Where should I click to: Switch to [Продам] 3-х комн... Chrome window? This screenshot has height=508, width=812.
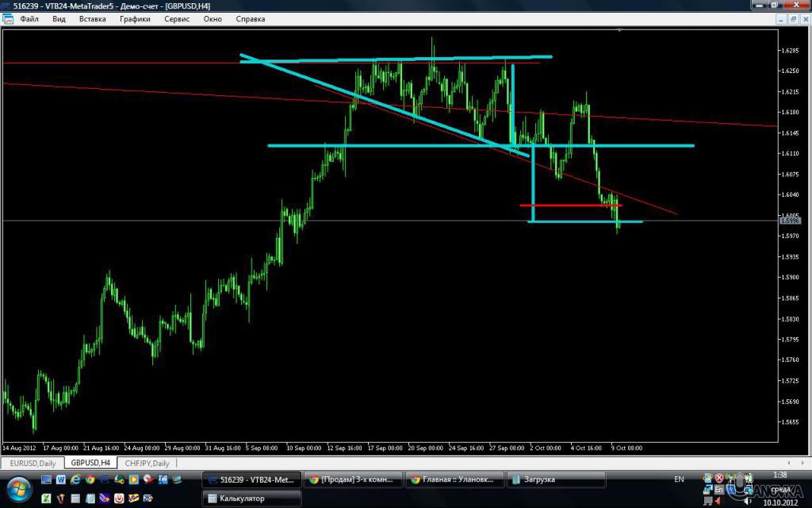353,479
